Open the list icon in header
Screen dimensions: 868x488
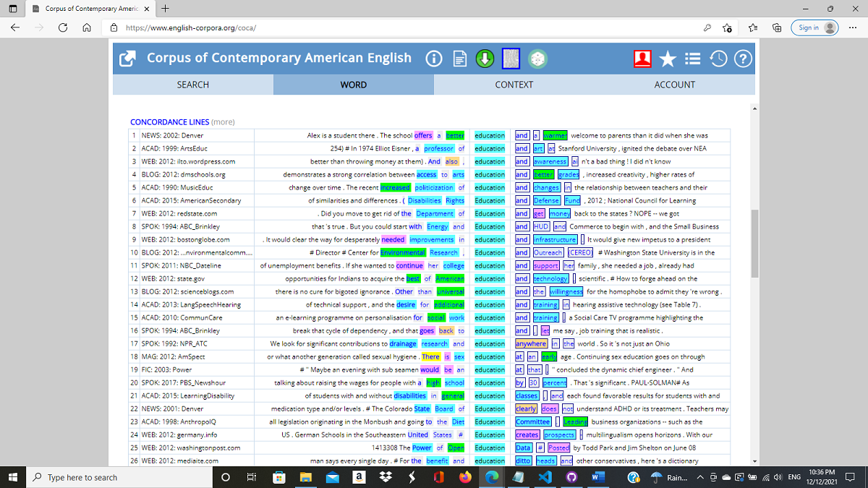click(693, 59)
